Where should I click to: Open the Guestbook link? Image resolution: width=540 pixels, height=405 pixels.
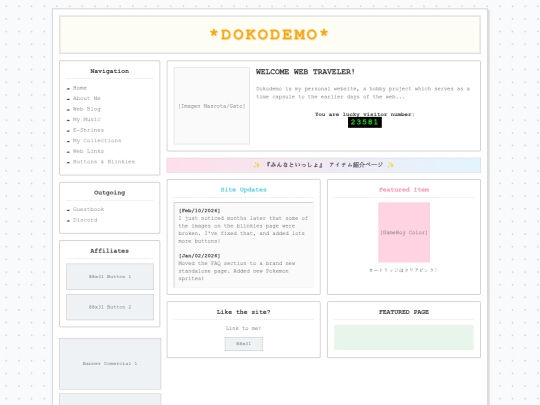tap(88, 209)
